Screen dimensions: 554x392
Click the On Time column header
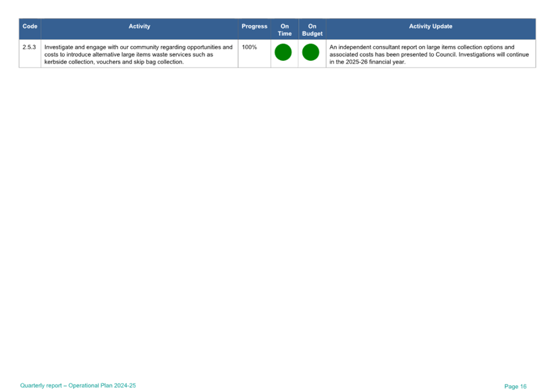tap(285, 30)
